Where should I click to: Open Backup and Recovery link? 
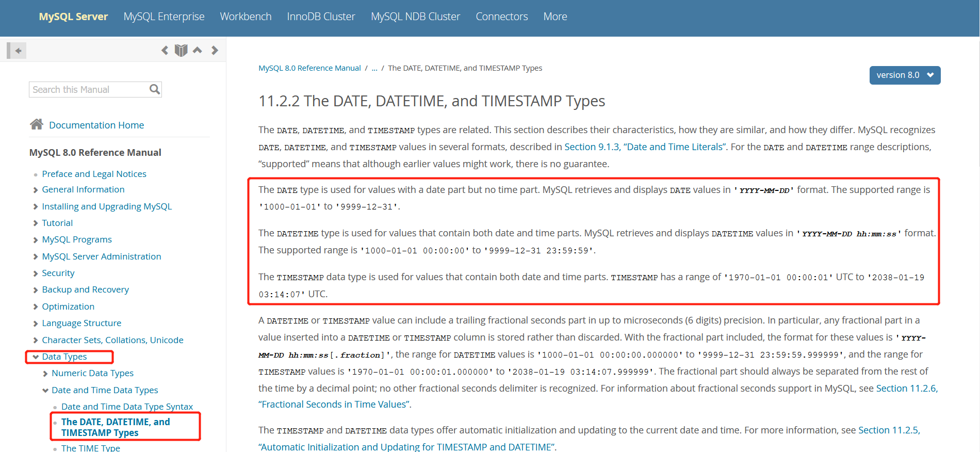(85, 289)
